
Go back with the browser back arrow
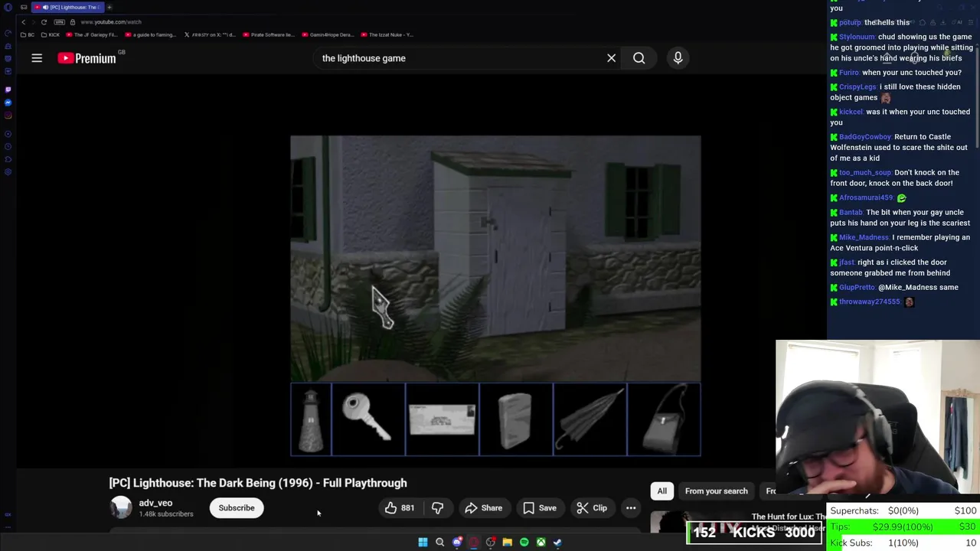click(x=23, y=22)
